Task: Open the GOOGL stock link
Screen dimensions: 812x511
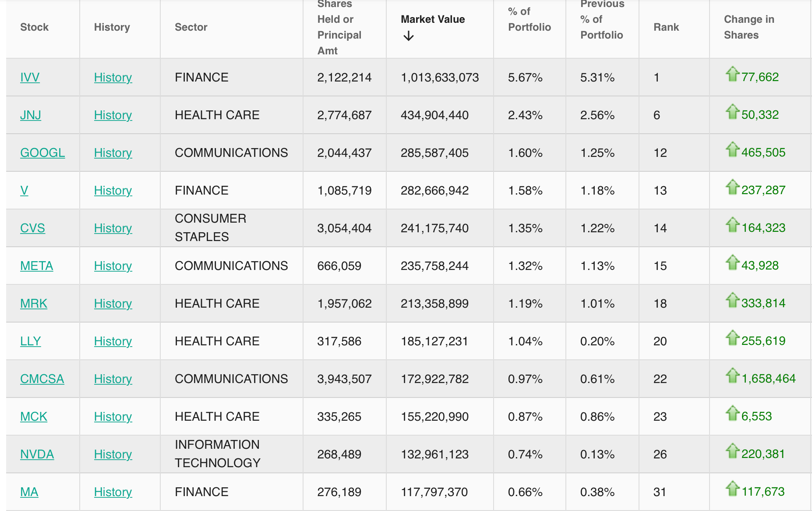Action: coord(42,153)
